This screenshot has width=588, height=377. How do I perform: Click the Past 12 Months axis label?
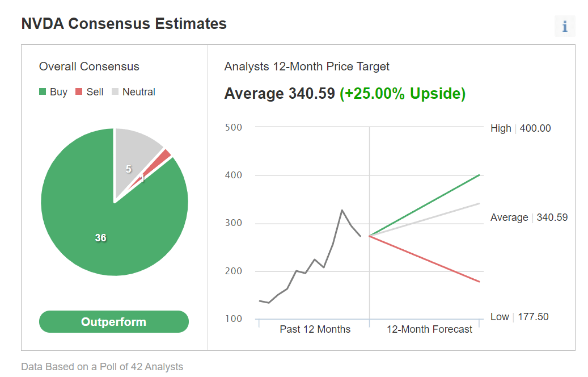click(315, 329)
